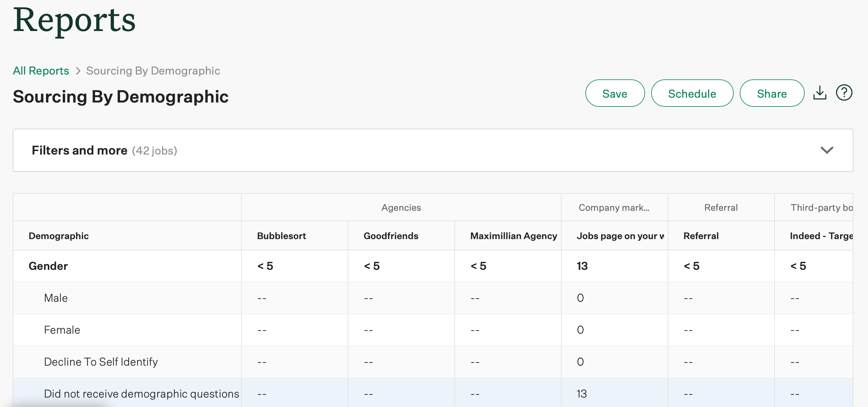Select the Male demographic row

pos(56,297)
